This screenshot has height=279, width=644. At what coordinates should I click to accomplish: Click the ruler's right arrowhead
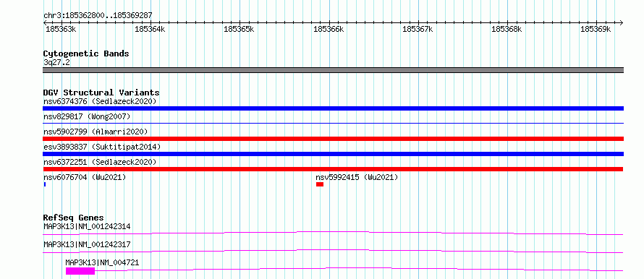[621, 22]
